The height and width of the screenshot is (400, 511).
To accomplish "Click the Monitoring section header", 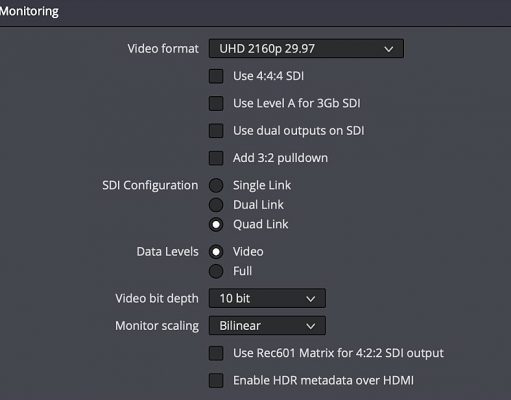I will [29, 11].
